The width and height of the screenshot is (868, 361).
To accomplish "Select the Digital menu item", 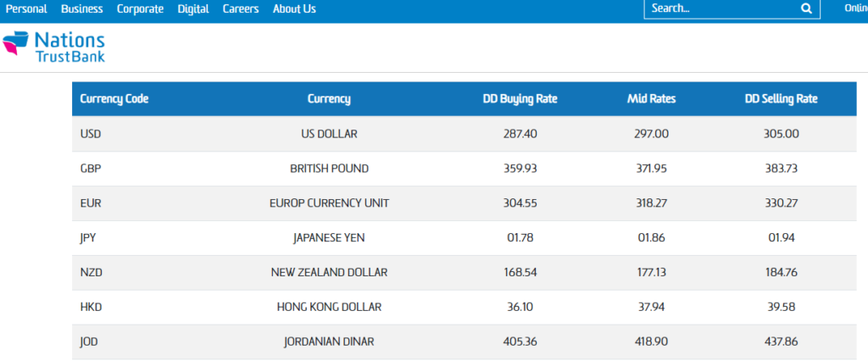I will point(193,8).
